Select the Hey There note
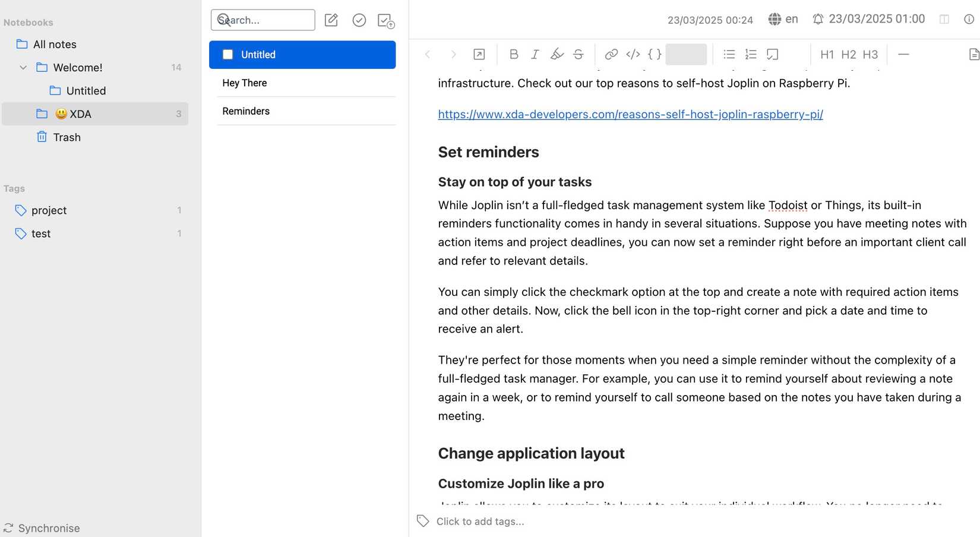Image resolution: width=980 pixels, height=537 pixels. coord(244,83)
